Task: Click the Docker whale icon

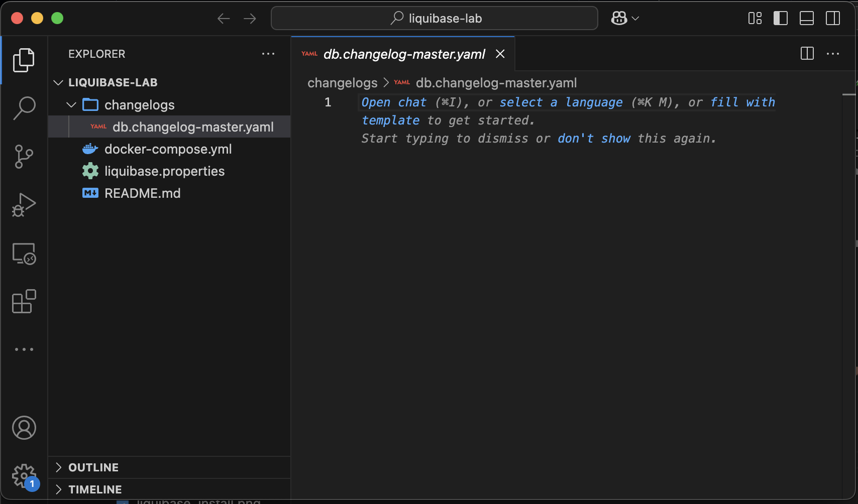Action: point(90,149)
